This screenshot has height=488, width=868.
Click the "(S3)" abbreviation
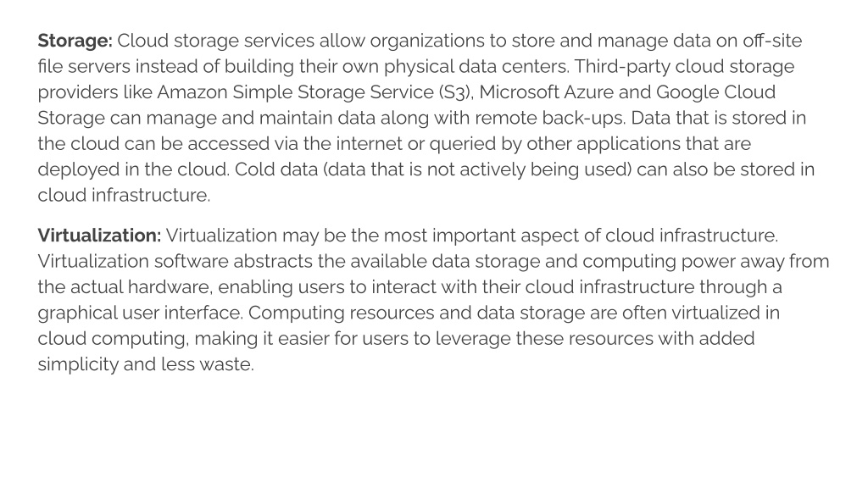pyautogui.click(x=455, y=92)
